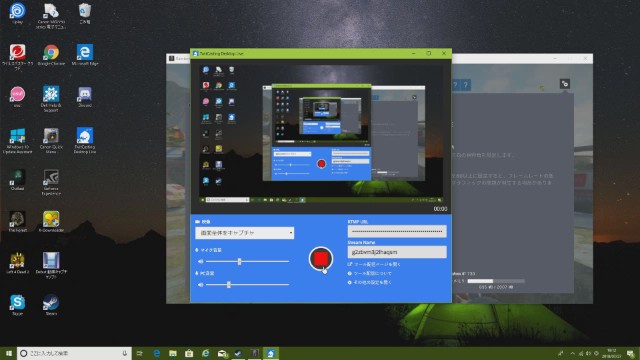Open TwitCasting Desktop Live desktop shortcut

point(84,140)
